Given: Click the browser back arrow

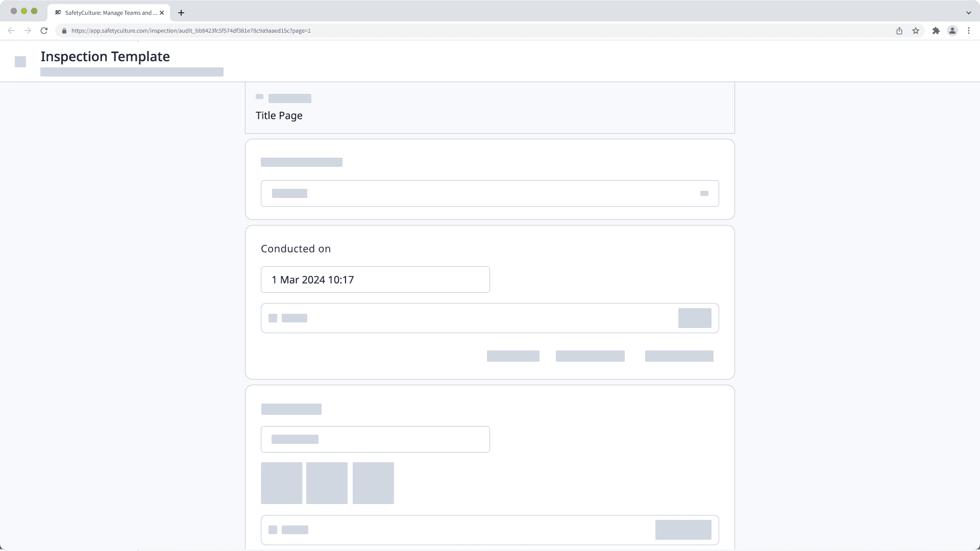Looking at the screenshot, I should (11, 31).
